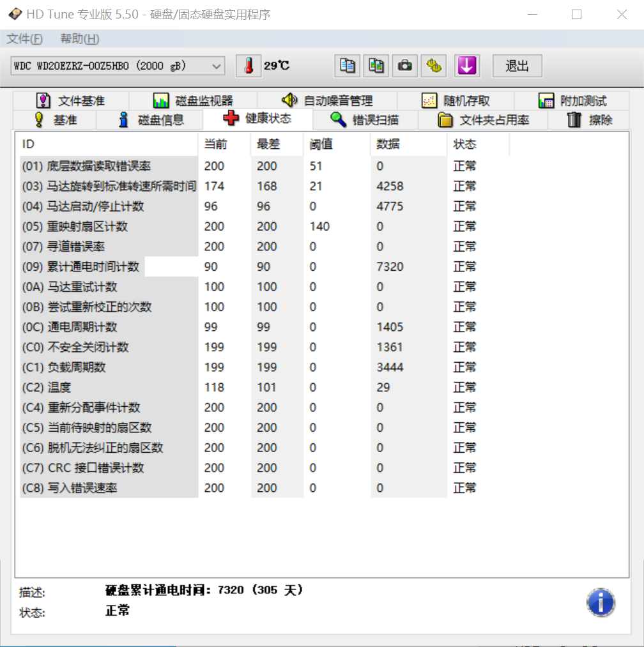Click the copy screenshot to clipboard icon

tap(376, 66)
